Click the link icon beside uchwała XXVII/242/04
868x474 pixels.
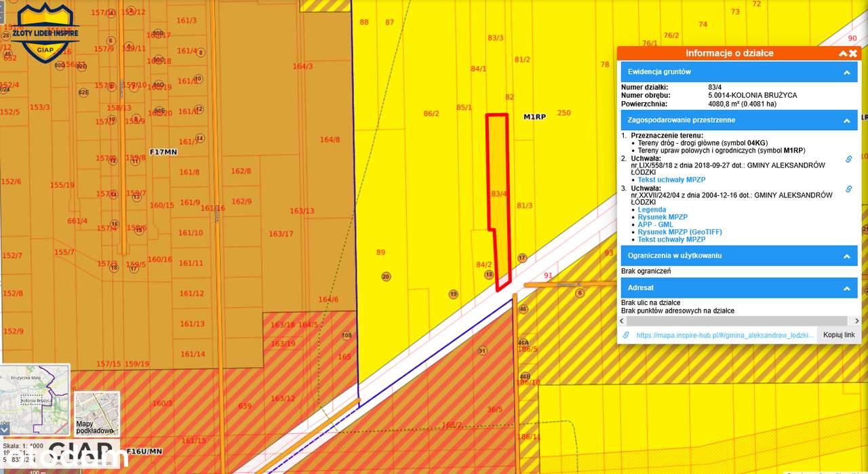click(848, 189)
